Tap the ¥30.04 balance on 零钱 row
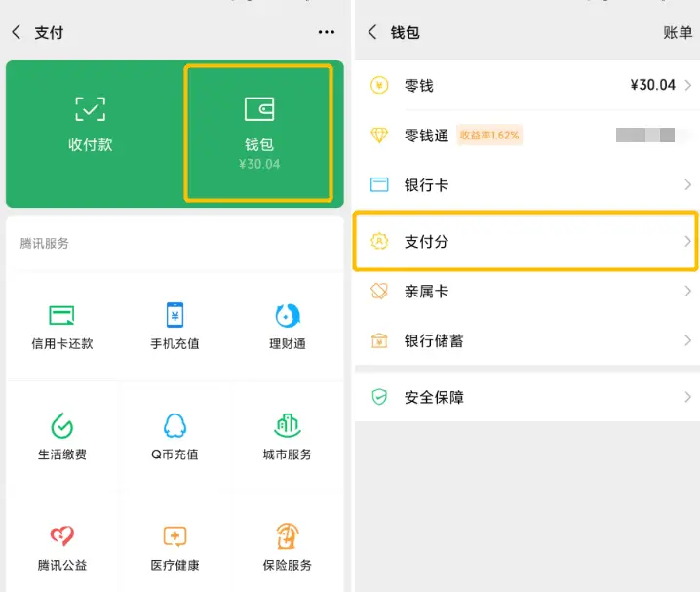This screenshot has width=700, height=592. [652, 85]
